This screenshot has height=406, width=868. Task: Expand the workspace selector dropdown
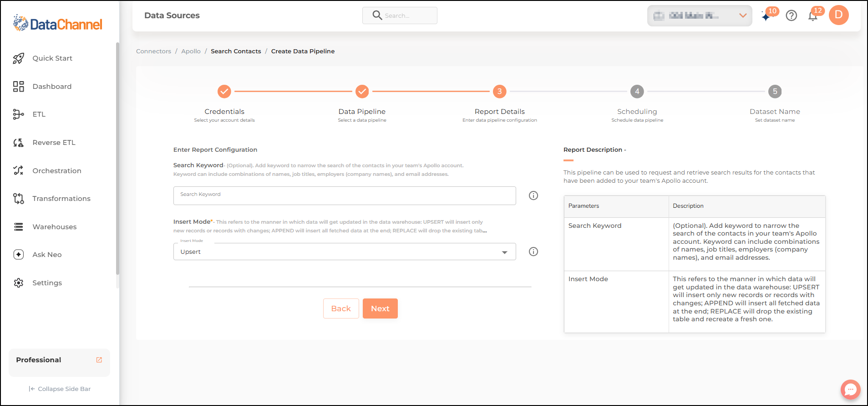pyautogui.click(x=700, y=15)
